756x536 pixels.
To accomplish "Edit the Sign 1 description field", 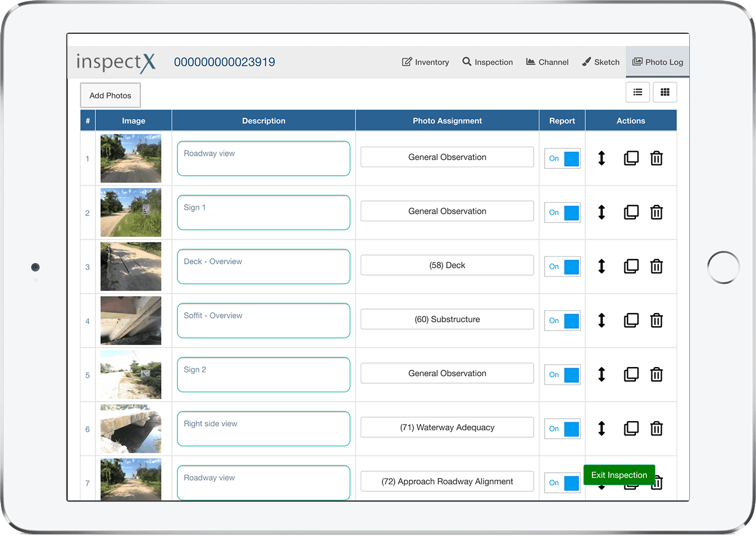I will pyautogui.click(x=263, y=213).
